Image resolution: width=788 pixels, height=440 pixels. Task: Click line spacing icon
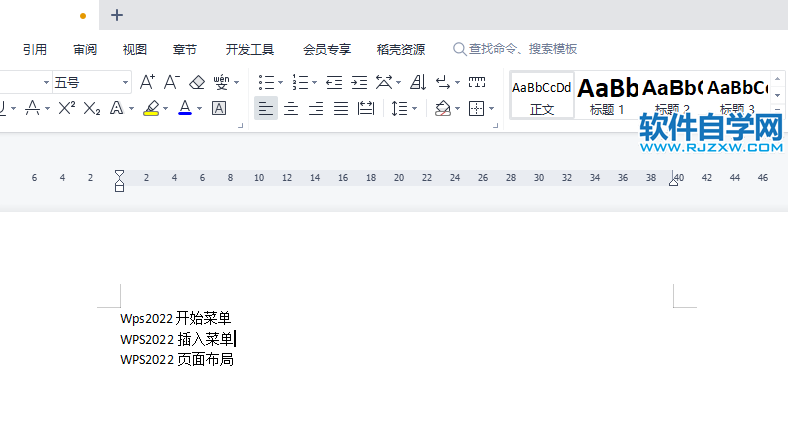coord(399,108)
